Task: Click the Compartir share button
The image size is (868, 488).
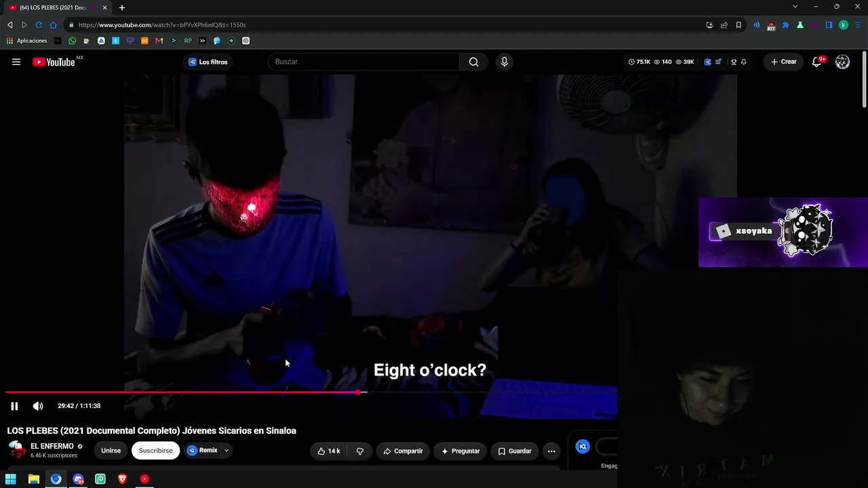Action: (403, 451)
